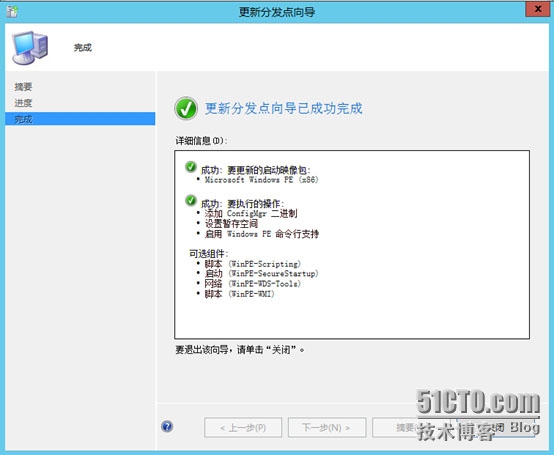Click the 下一步(N) button
Screen dimensions: 554x455
click(327, 427)
